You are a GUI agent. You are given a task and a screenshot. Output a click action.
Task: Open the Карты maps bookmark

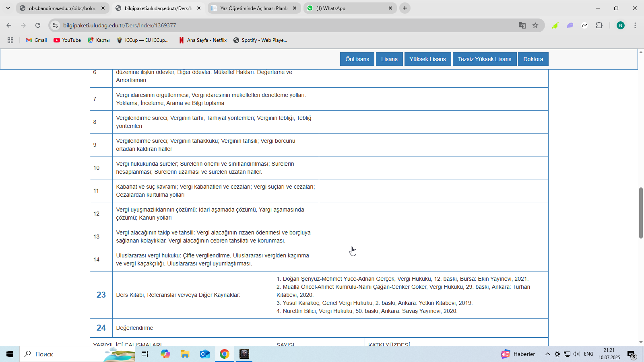(99, 40)
